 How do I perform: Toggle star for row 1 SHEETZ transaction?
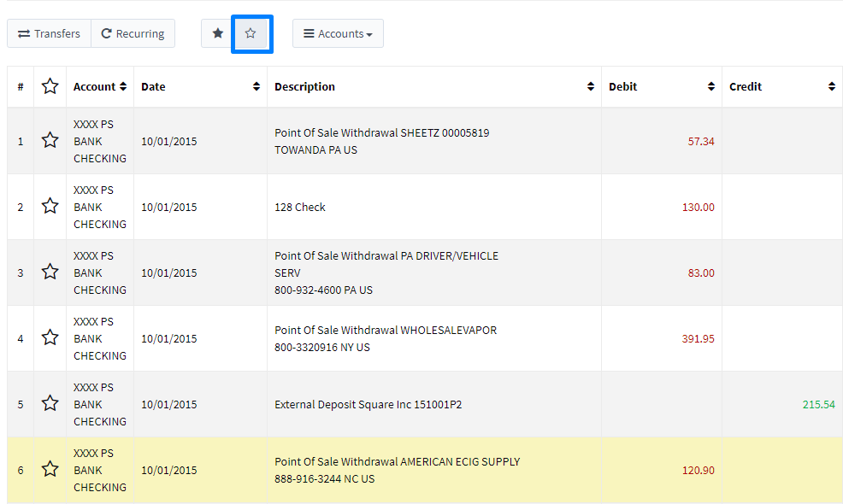50,141
